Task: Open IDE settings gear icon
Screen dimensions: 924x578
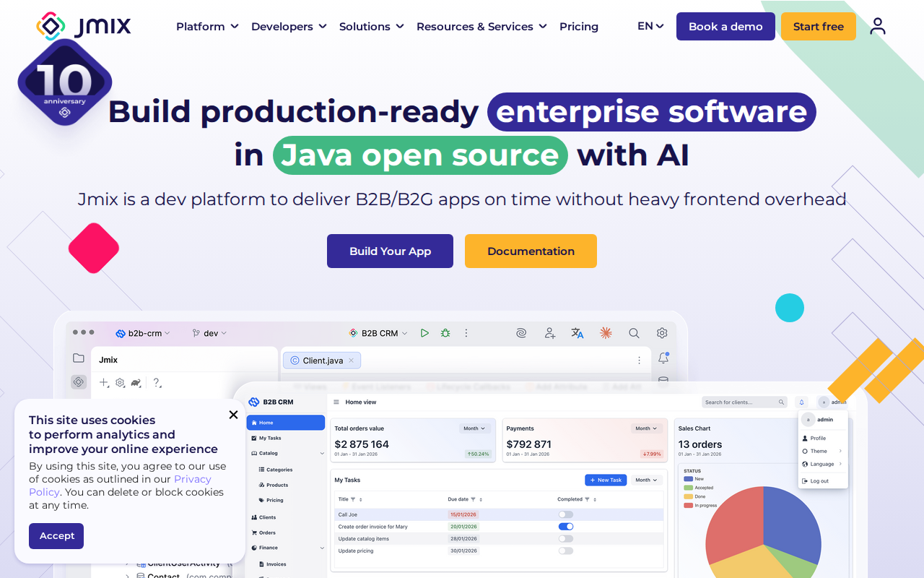Action: pyautogui.click(x=662, y=333)
